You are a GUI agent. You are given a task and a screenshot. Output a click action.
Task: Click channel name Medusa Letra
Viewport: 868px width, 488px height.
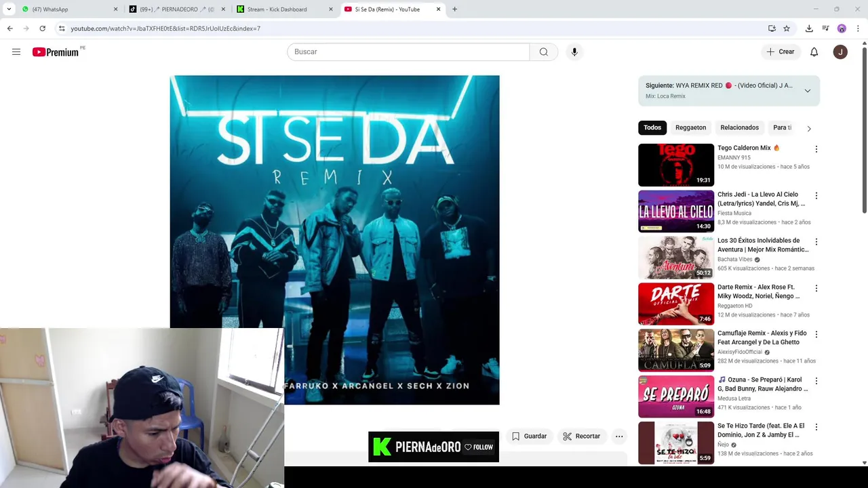tap(734, 399)
